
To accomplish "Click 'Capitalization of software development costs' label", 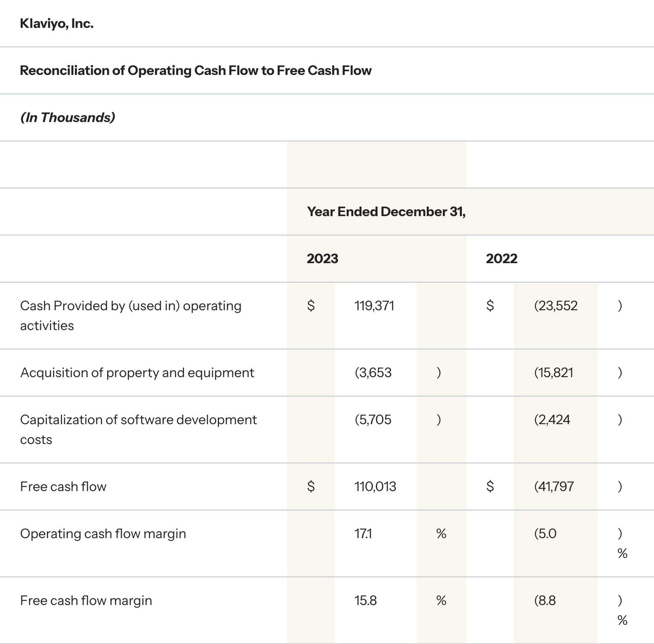I will pyautogui.click(x=139, y=429).
